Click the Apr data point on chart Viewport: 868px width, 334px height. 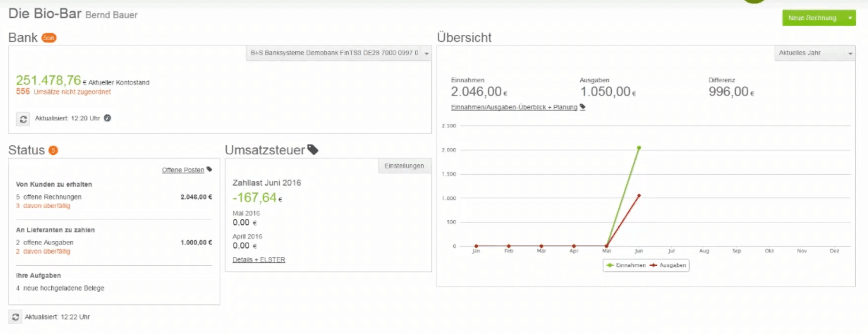tap(574, 246)
